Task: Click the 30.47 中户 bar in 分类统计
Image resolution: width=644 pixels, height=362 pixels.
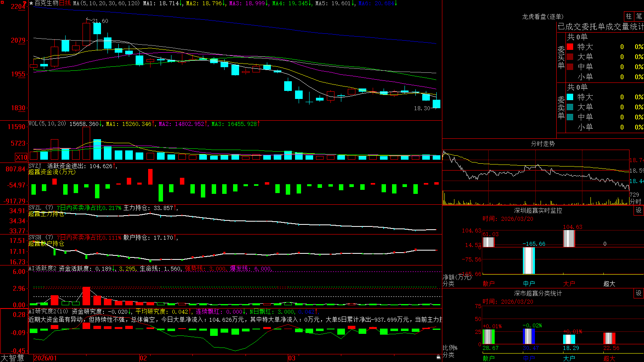Action: (528, 337)
